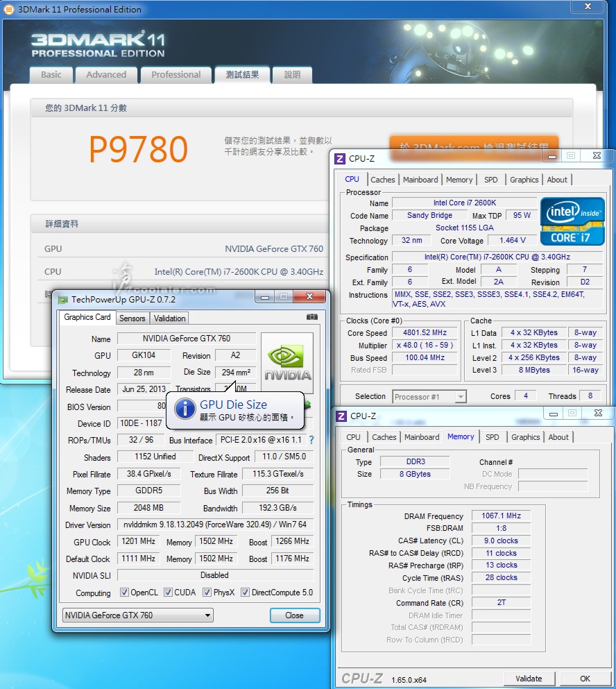This screenshot has width=616, height=689.
Task: Click the upper CPU-Z window Z icon
Action: 340,159
